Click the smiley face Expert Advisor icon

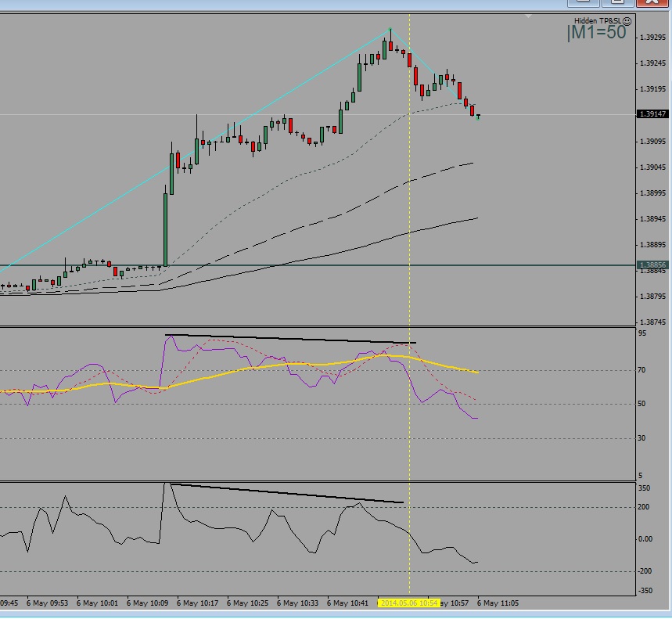pyautogui.click(x=627, y=21)
